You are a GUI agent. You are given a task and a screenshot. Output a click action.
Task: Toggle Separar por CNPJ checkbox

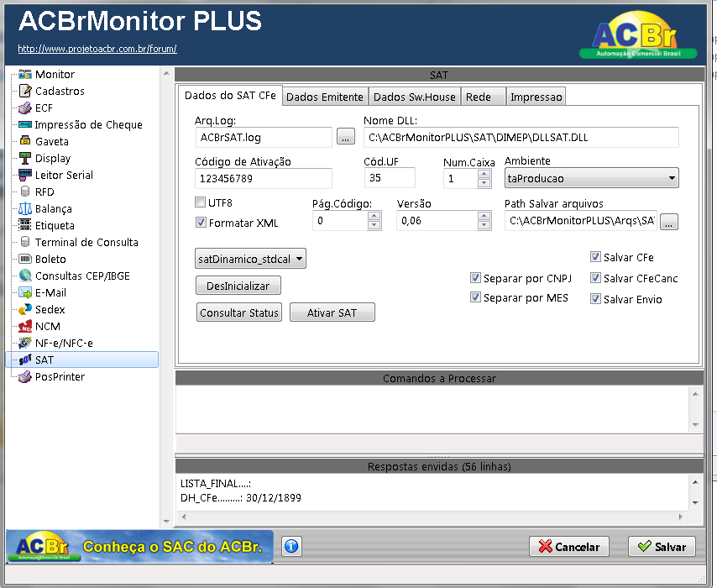tap(475, 278)
